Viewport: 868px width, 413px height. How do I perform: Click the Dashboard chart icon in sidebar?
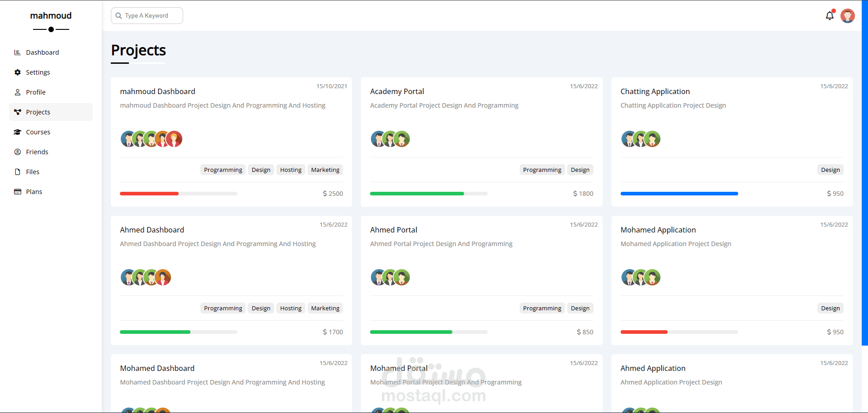(18, 52)
